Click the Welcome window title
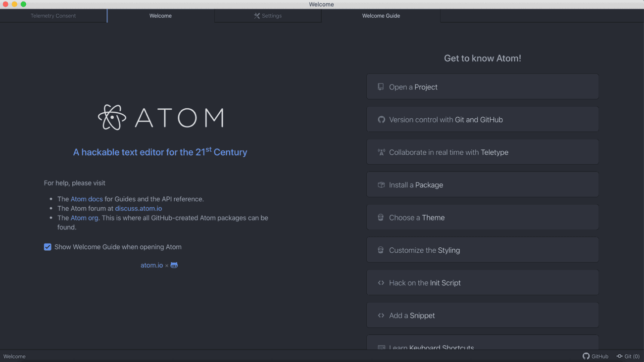This screenshot has width=644, height=362. (321, 4)
